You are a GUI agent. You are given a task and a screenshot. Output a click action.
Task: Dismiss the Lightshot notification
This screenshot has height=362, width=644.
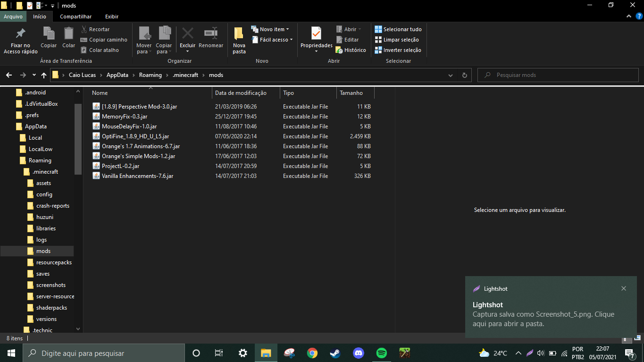[624, 288]
